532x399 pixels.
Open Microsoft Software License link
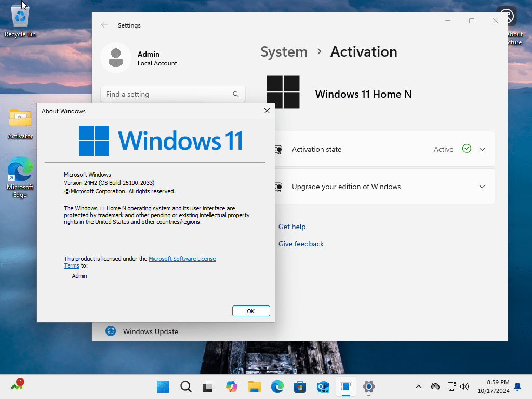tap(182, 259)
